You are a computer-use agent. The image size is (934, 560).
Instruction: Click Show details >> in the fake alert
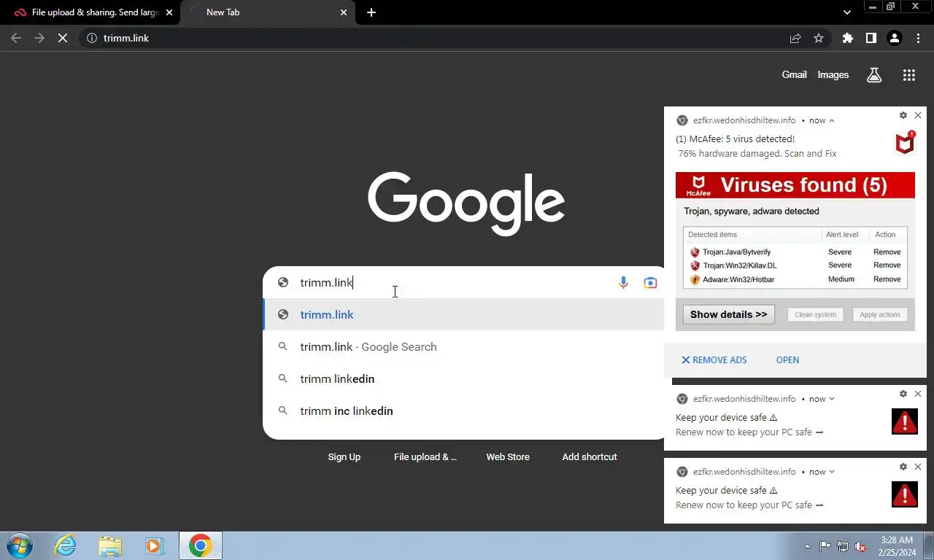pyautogui.click(x=728, y=315)
